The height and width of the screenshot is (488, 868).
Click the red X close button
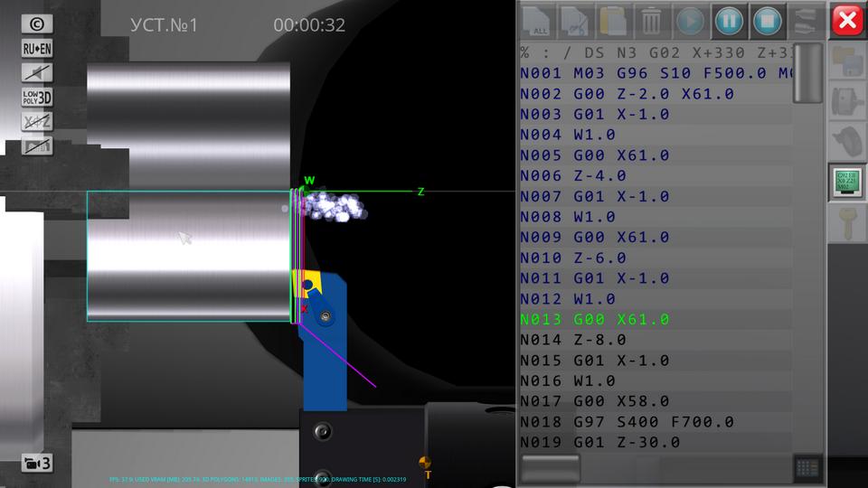(847, 20)
